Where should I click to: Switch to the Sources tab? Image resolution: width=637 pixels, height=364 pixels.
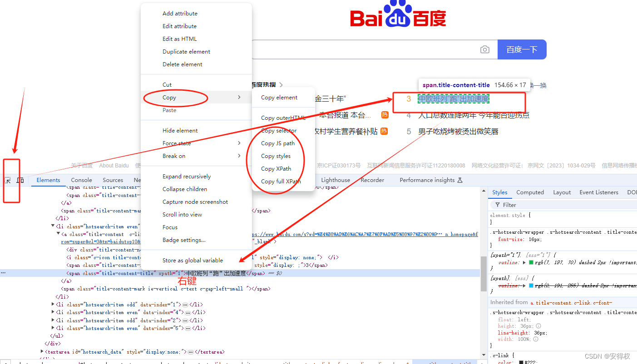113,180
